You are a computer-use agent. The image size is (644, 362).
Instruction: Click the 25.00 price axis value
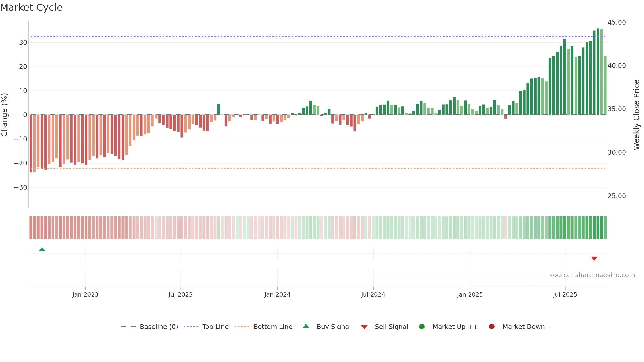pos(617,196)
